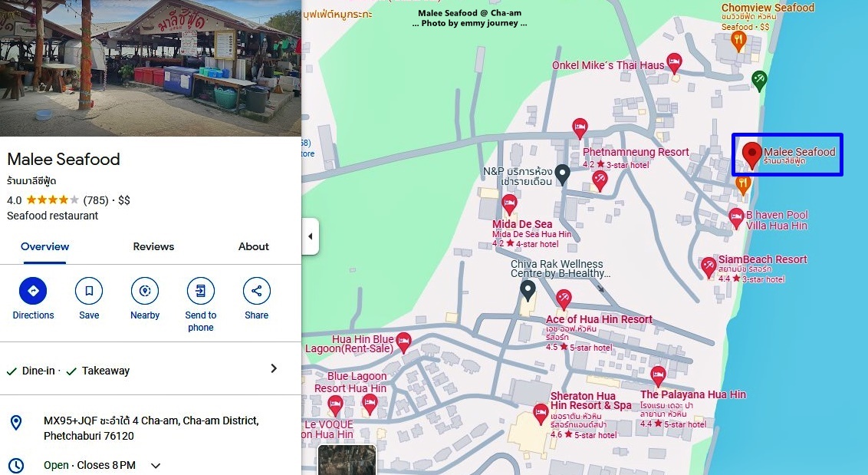The width and height of the screenshot is (868, 475).
Task: Click the Ace of Hua Hin Resort pin
Action: (x=564, y=300)
